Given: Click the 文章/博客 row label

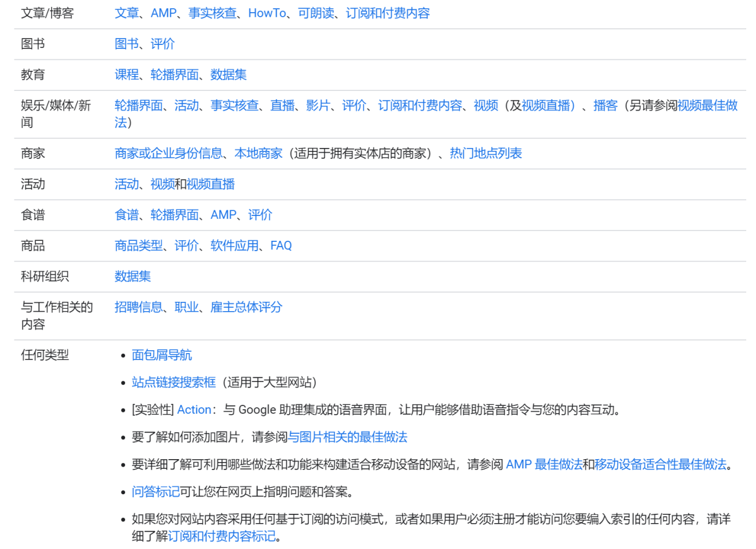Looking at the screenshot, I should [x=47, y=13].
